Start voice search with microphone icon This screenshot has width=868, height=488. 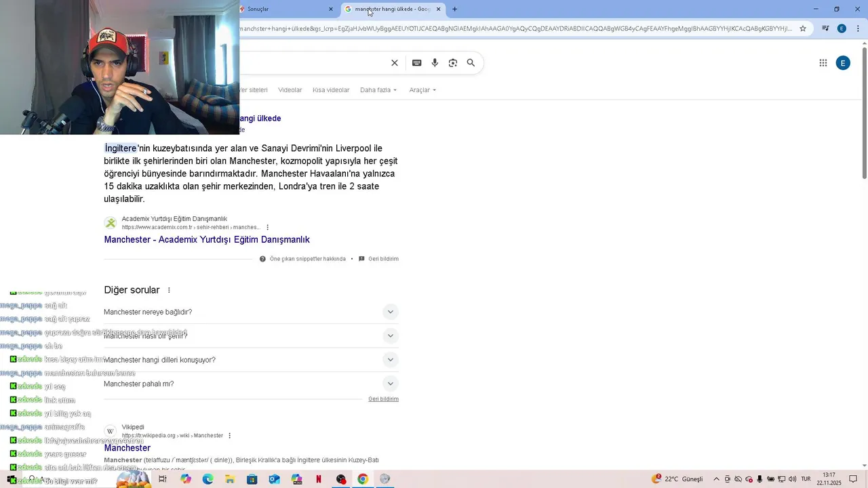point(435,63)
